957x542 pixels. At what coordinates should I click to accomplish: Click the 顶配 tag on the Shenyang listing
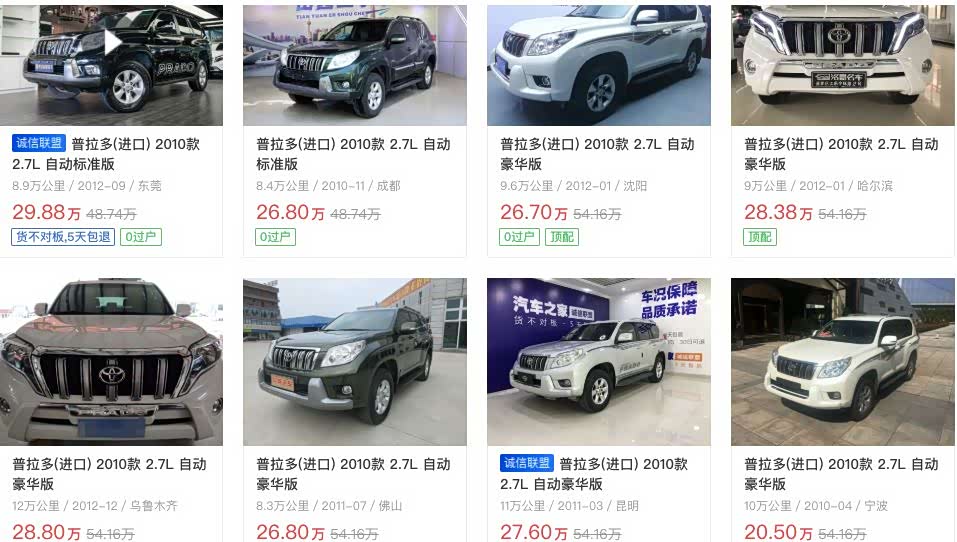click(562, 237)
